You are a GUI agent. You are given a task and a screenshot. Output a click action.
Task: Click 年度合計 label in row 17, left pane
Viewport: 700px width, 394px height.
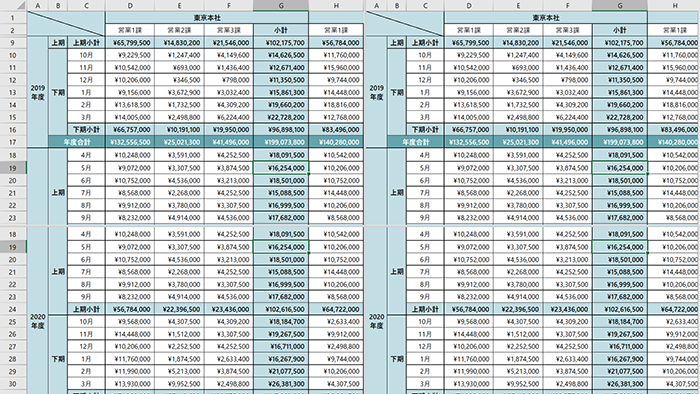tap(77, 142)
